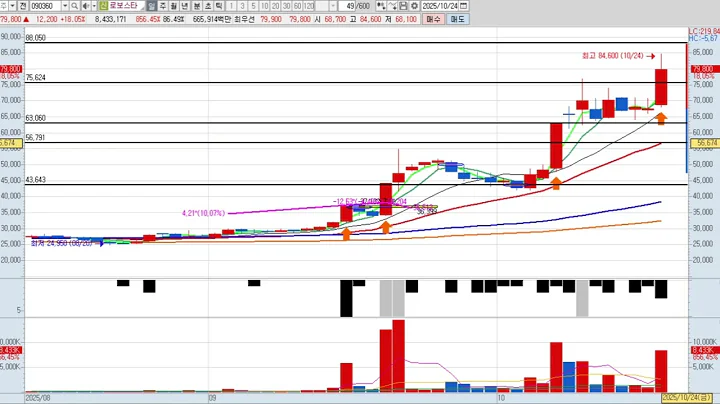Choose the 120 interval button
Image resolution: width=720 pixels, height=404 pixels.
click(x=309, y=6)
